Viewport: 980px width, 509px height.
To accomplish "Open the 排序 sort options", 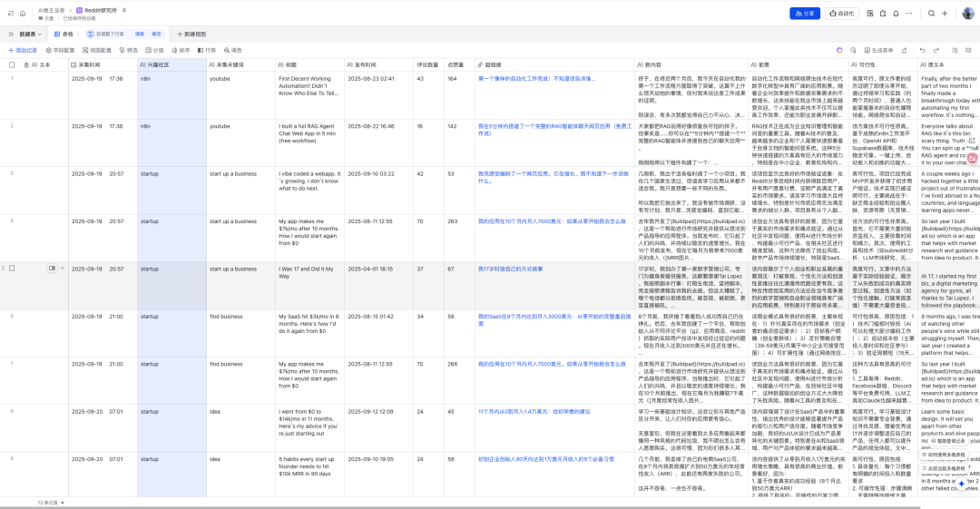I will coord(181,50).
